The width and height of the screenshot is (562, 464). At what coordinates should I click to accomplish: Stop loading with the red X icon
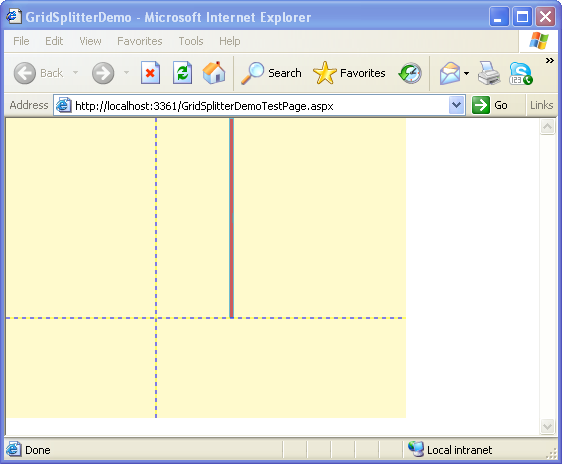(150, 73)
